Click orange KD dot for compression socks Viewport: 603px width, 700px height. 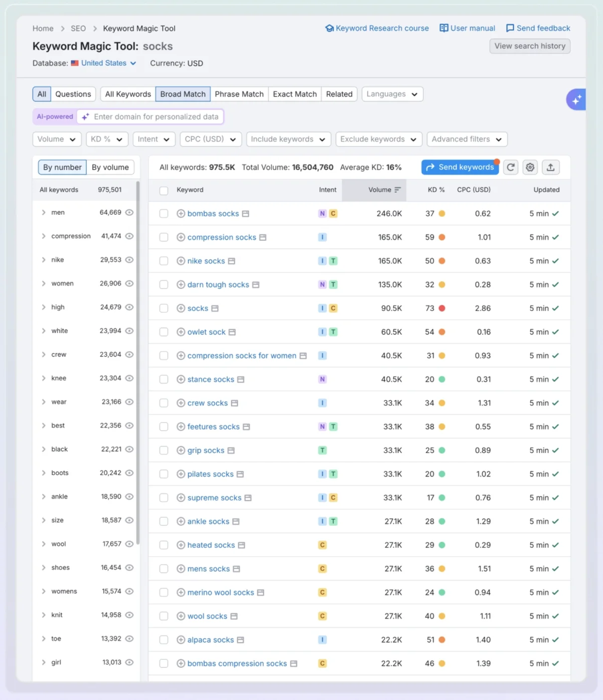442,237
